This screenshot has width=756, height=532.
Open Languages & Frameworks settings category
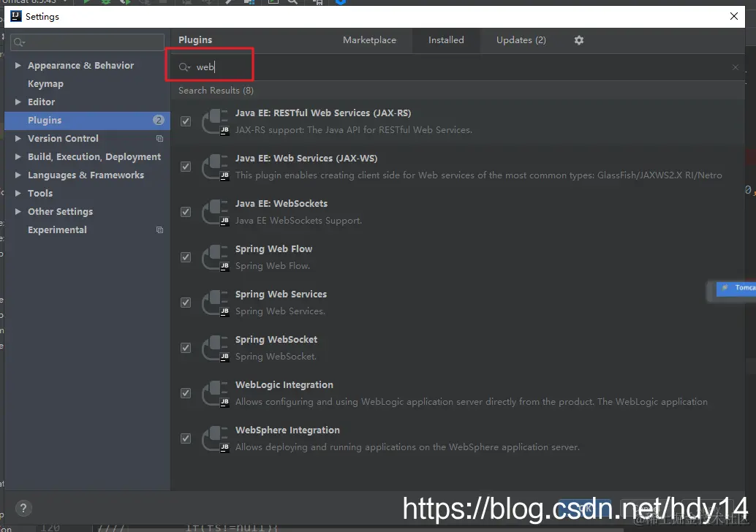(86, 175)
